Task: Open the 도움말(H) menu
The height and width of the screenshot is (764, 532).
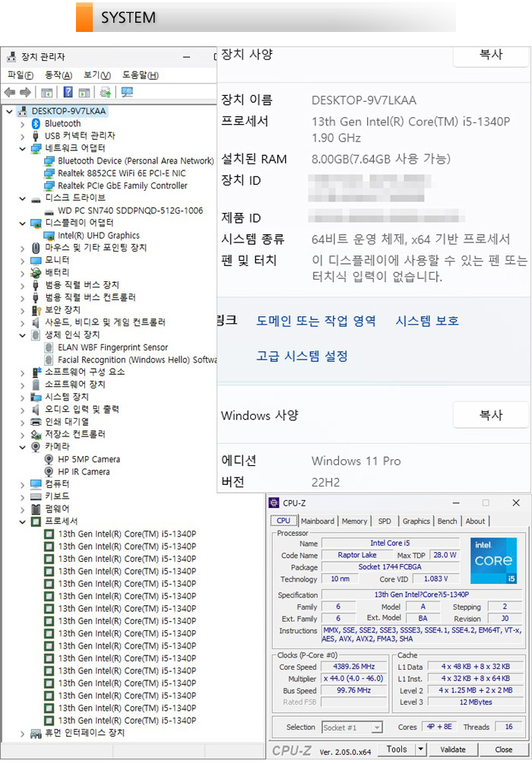Action: [x=141, y=75]
